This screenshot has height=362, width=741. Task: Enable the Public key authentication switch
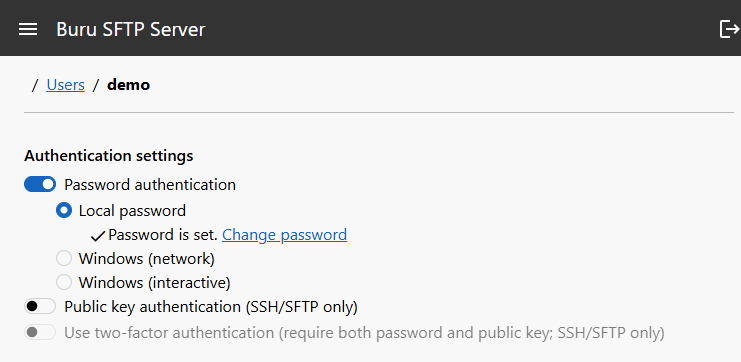[40, 307]
